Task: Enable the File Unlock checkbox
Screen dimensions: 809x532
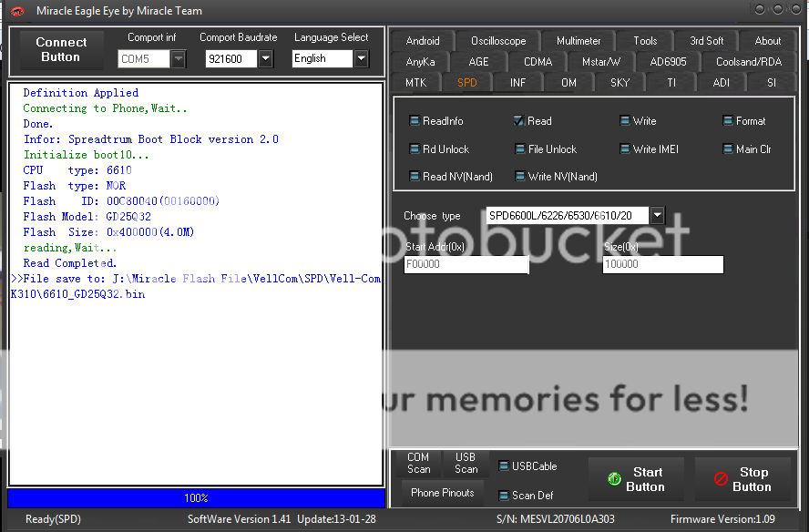Action: (x=520, y=149)
